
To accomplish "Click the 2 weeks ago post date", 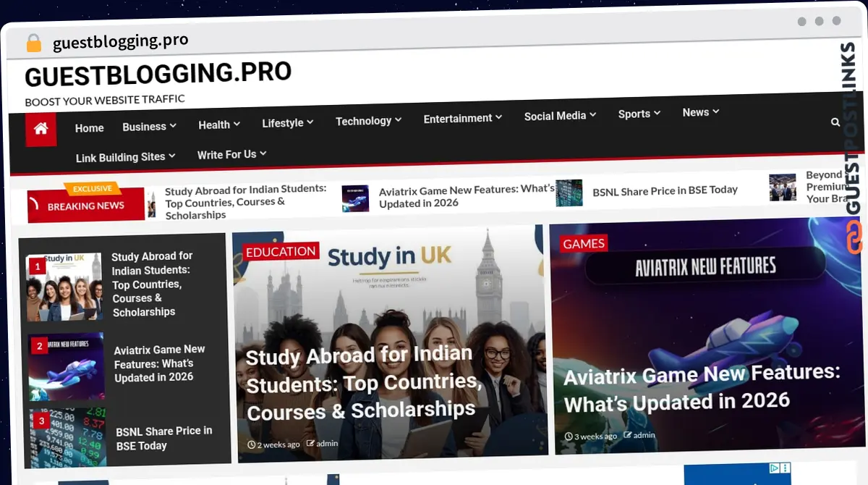I will point(274,444).
